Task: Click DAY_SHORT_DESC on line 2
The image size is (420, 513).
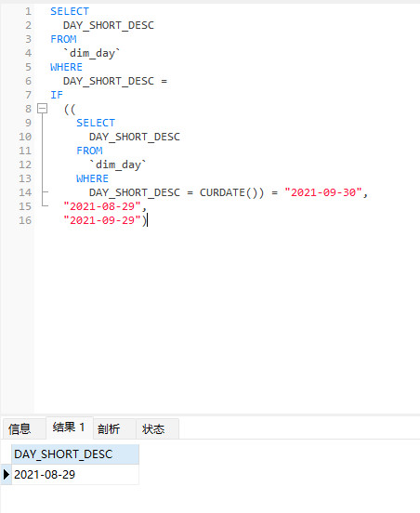Action: coord(109,25)
